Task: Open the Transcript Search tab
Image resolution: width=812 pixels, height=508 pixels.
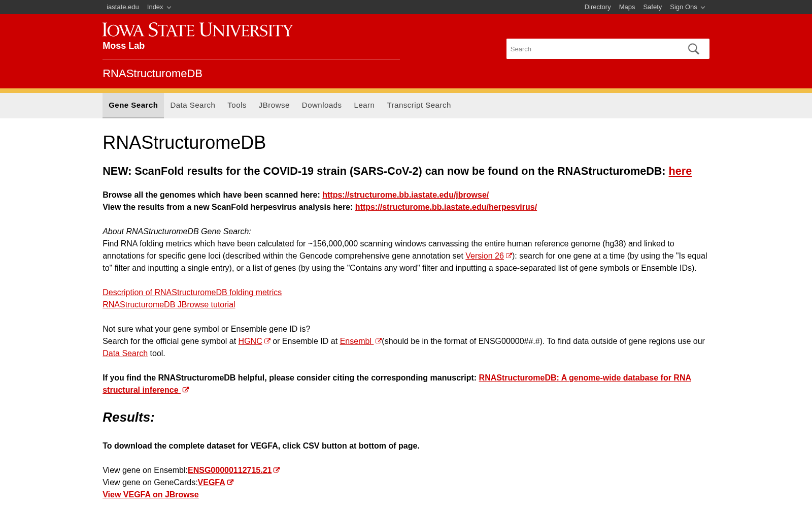Action: (419, 105)
